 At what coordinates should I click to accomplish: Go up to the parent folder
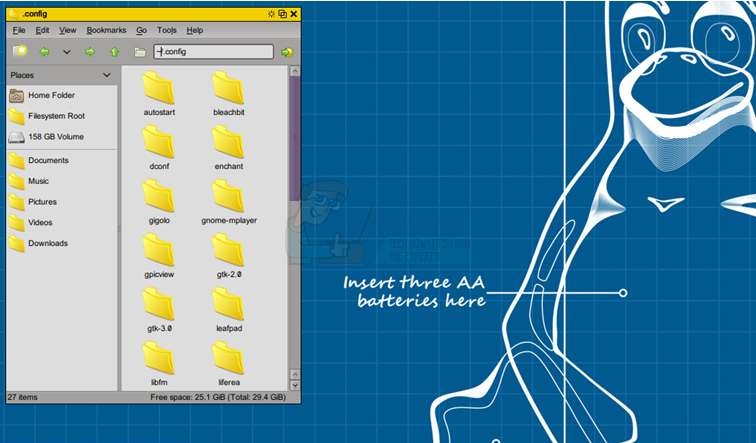[x=115, y=51]
